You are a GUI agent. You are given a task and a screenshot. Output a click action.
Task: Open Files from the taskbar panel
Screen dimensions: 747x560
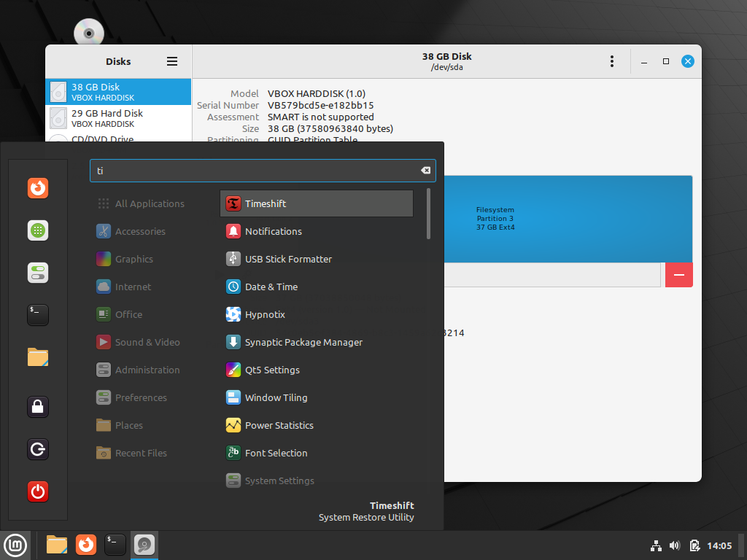click(x=57, y=545)
